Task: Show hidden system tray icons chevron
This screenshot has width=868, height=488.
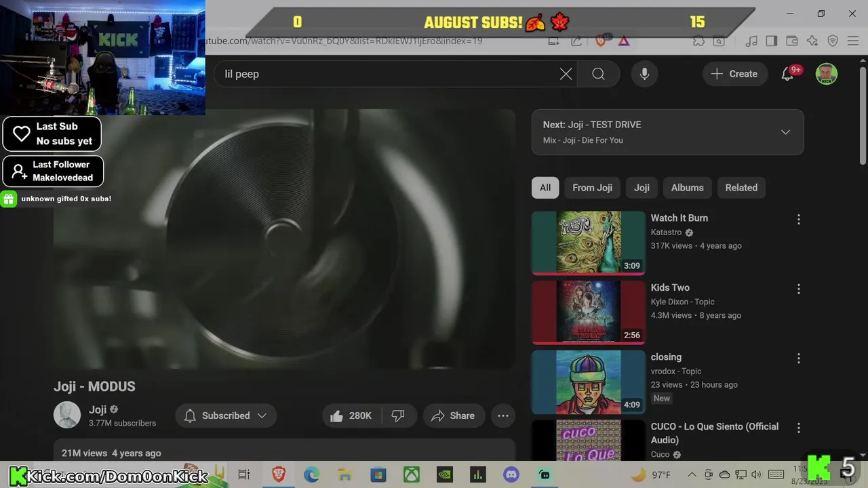Action: [692, 474]
